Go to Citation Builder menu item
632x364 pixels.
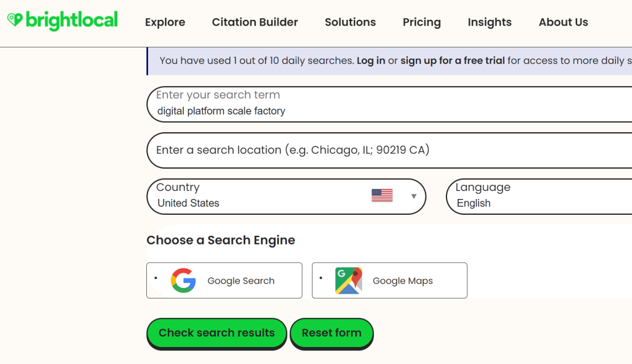pyautogui.click(x=255, y=22)
